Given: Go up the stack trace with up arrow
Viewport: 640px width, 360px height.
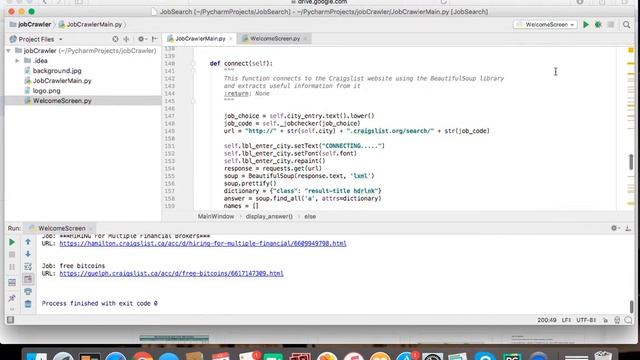Looking at the screenshot, I should pyautogui.click(x=28, y=242).
